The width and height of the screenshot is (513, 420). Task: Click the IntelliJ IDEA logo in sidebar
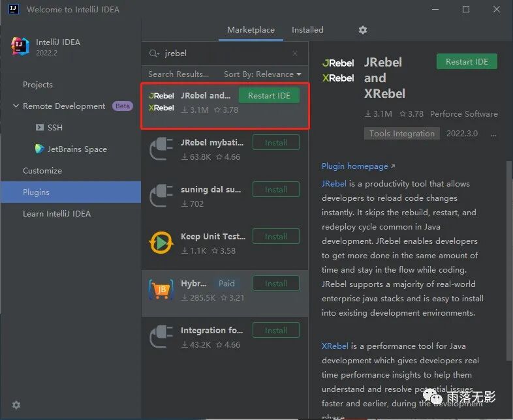(20, 46)
